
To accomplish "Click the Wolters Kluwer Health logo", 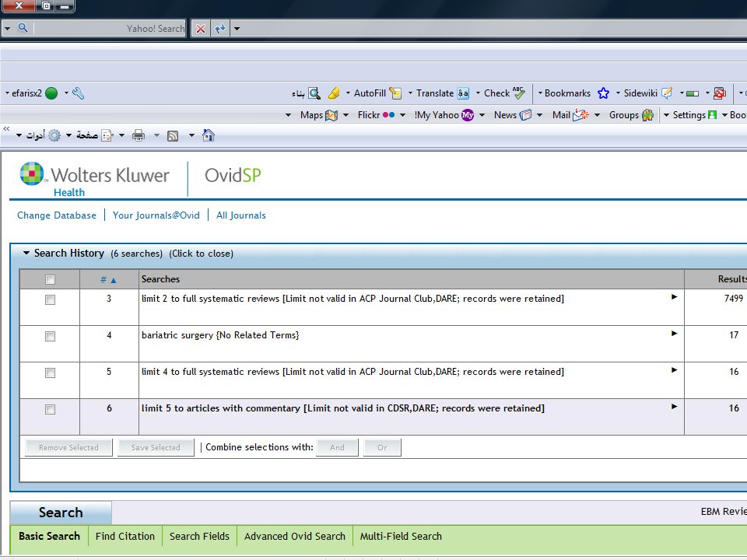I will pyautogui.click(x=94, y=179).
